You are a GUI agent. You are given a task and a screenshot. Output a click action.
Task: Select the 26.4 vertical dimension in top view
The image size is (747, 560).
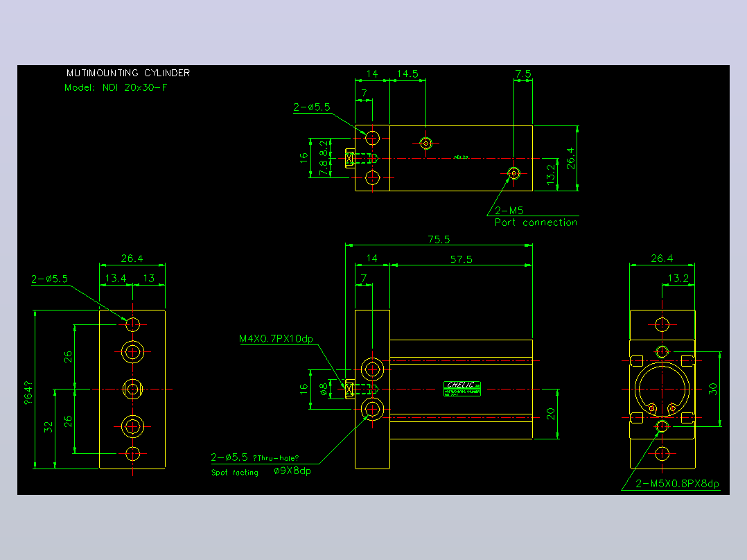coord(570,158)
